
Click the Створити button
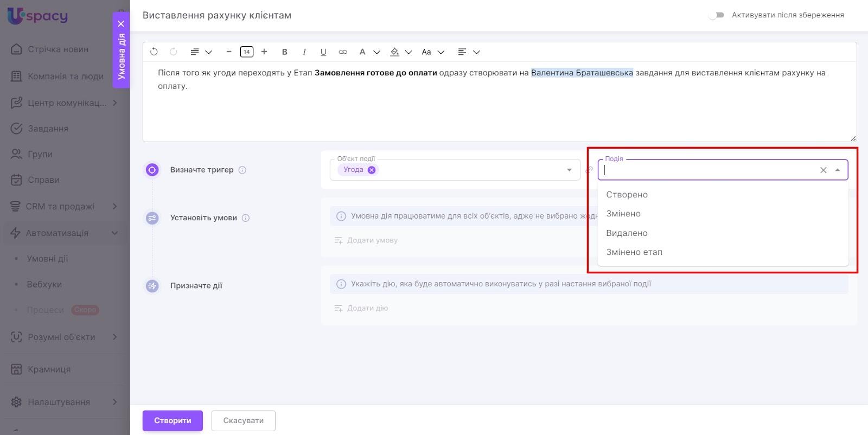point(173,420)
